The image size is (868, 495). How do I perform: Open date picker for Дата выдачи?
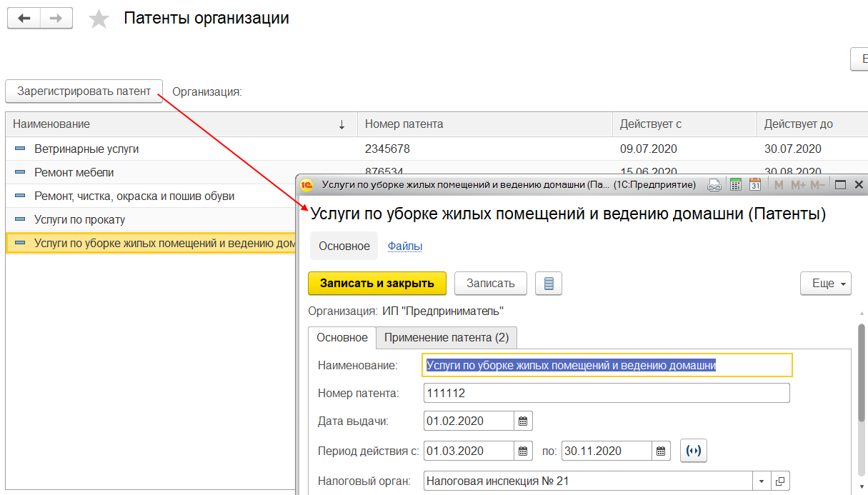tap(523, 421)
